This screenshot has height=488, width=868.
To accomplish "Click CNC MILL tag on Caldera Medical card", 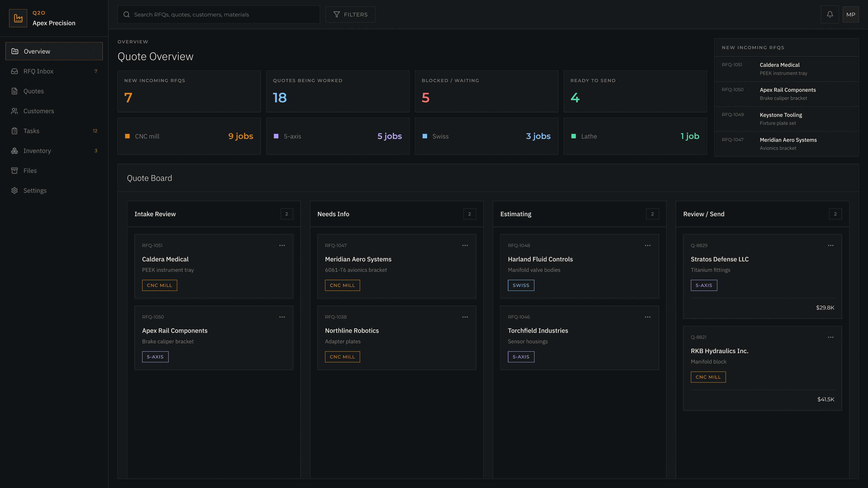I will pos(159,285).
